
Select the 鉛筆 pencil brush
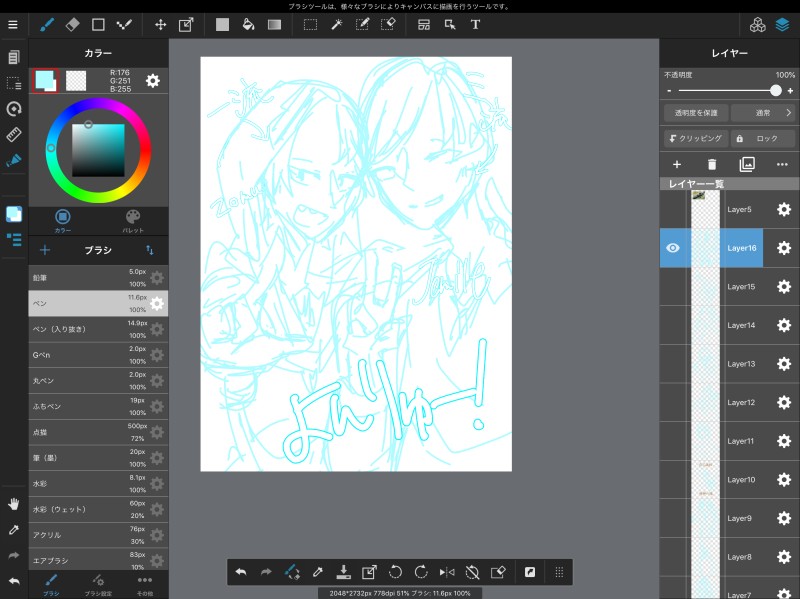click(x=98, y=278)
